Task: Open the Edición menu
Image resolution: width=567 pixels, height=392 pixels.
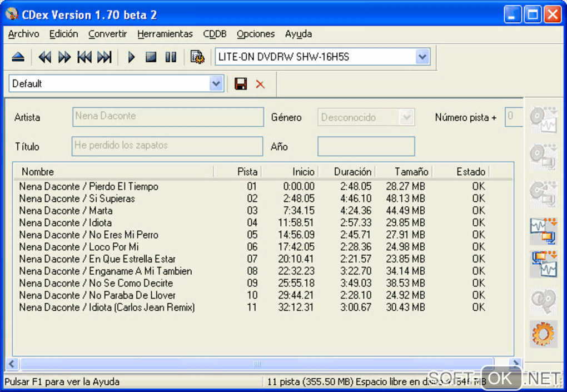Action: click(x=63, y=34)
